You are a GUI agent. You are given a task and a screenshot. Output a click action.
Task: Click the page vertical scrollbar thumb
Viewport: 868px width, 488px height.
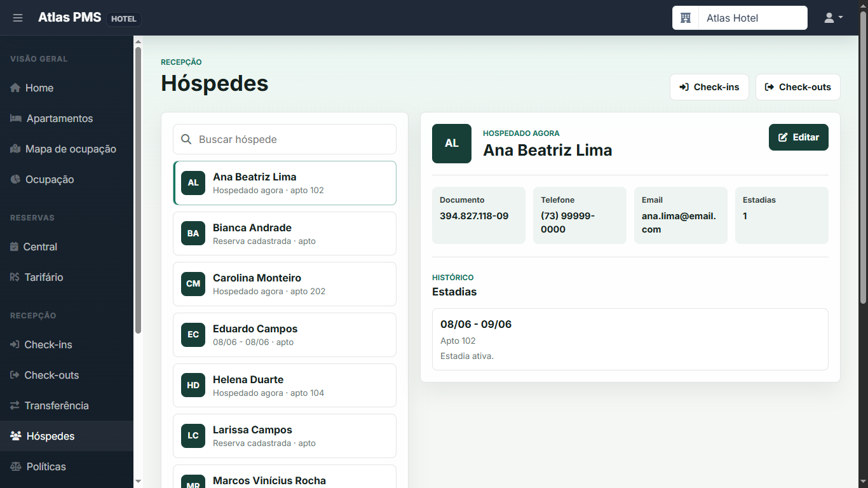pyautogui.click(x=863, y=158)
